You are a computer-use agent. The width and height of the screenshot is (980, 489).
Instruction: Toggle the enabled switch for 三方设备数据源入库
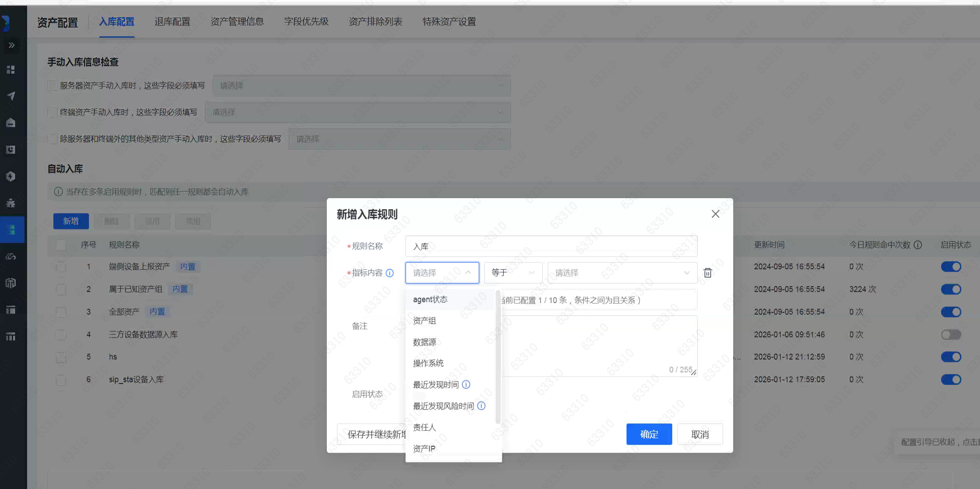[x=951, y=334]
